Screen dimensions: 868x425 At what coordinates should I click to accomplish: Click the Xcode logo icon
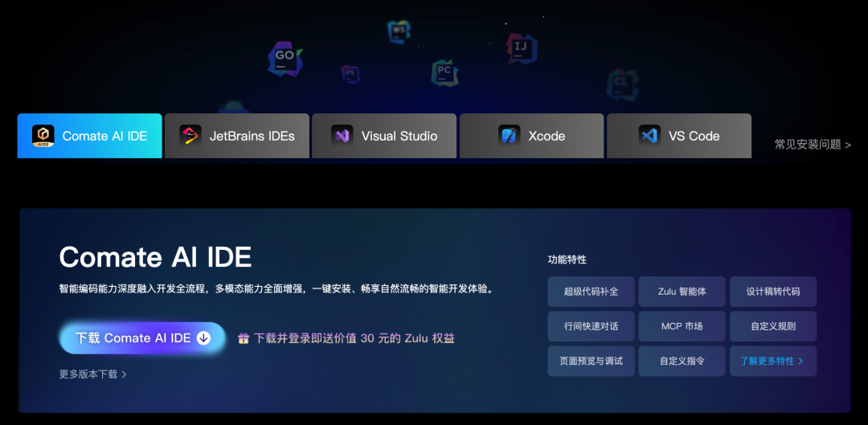tap(510, 136)
